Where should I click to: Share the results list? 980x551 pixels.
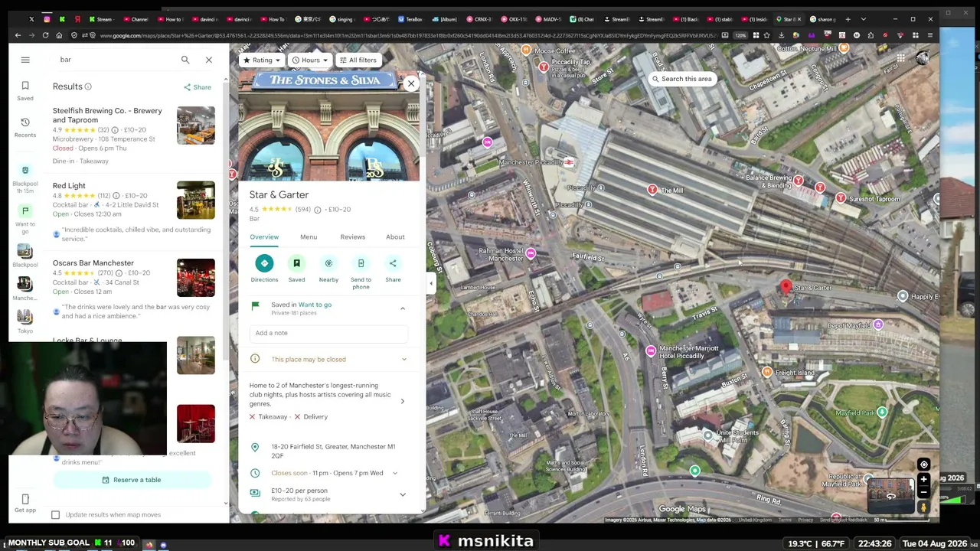198,87
